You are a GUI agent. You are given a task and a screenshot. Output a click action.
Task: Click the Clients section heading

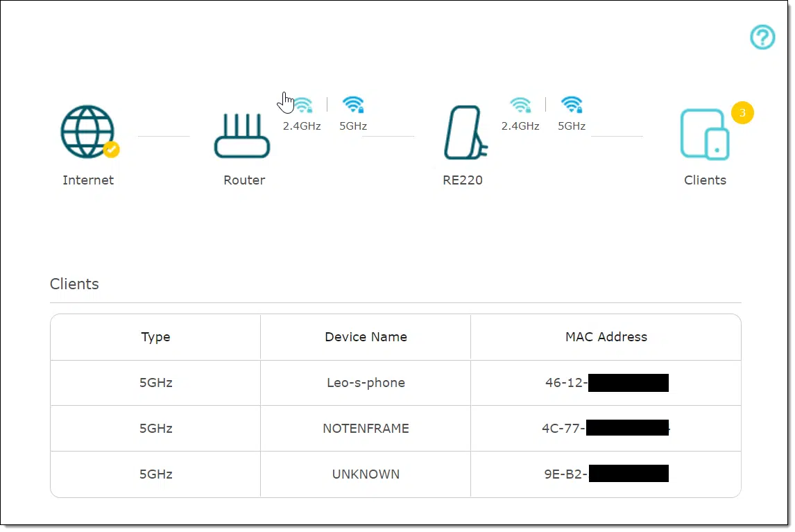click(74, 284)
